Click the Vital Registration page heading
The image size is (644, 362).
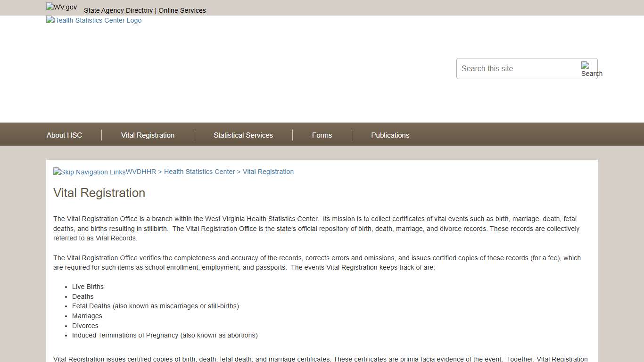coord(99,193)
